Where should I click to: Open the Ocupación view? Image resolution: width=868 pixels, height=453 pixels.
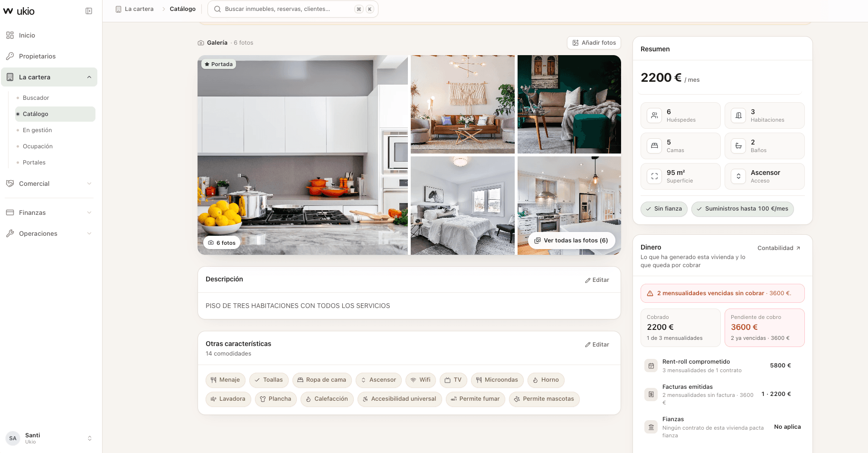click(x=55, y=146)
